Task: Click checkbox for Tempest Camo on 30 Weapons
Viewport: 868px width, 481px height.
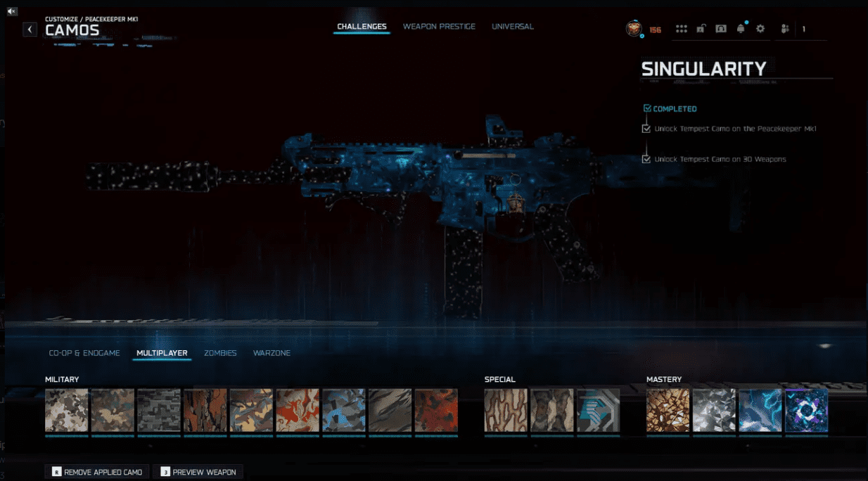Action: click(x=646, y=159)
